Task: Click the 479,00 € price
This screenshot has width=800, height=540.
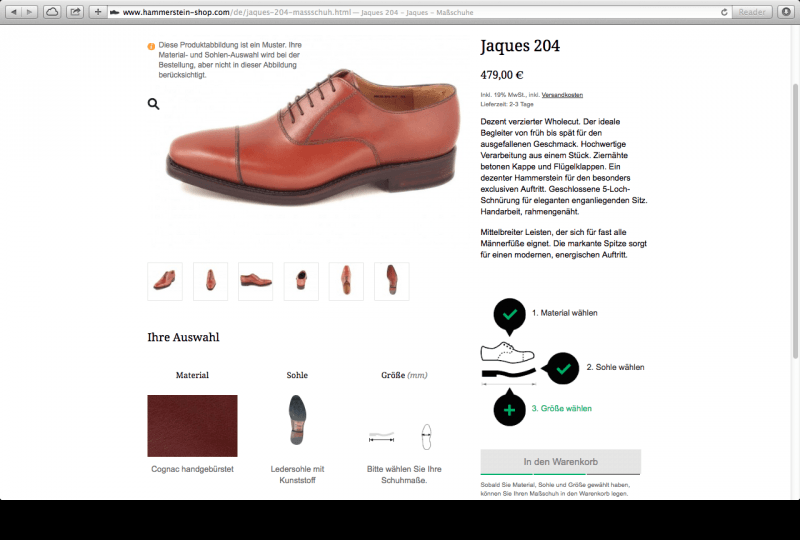Action: 502,75
